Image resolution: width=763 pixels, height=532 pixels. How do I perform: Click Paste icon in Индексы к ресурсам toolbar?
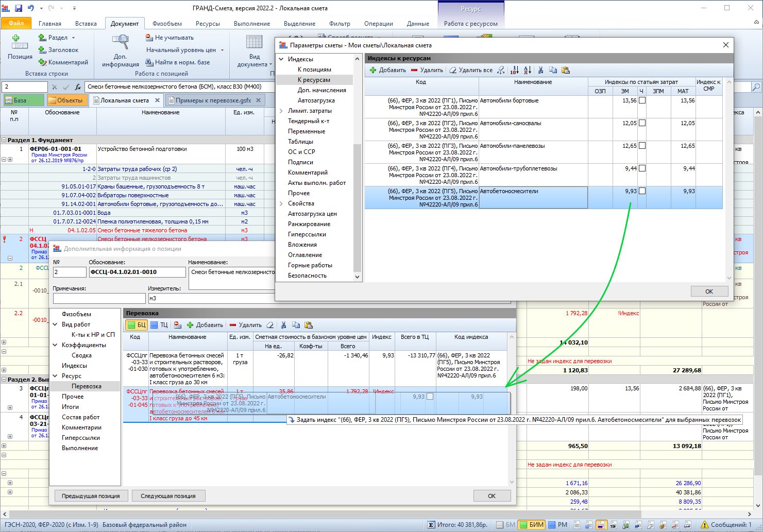(565, 70)
